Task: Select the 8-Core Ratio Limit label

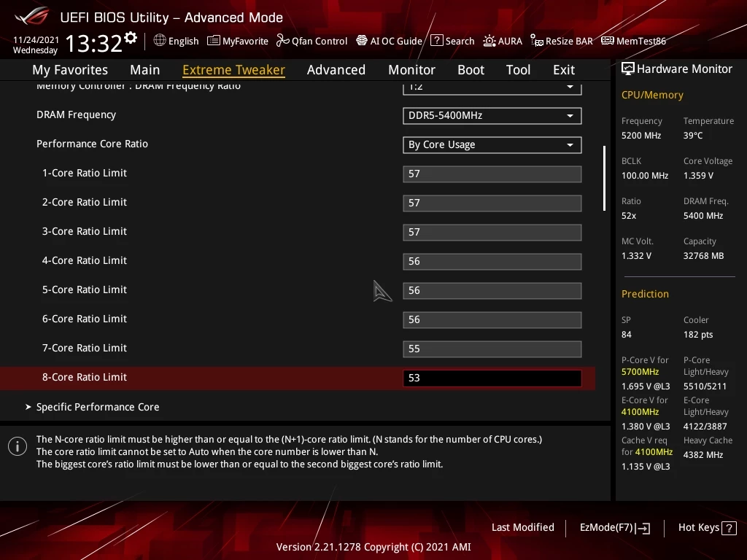Action: [x=85, y=377]
